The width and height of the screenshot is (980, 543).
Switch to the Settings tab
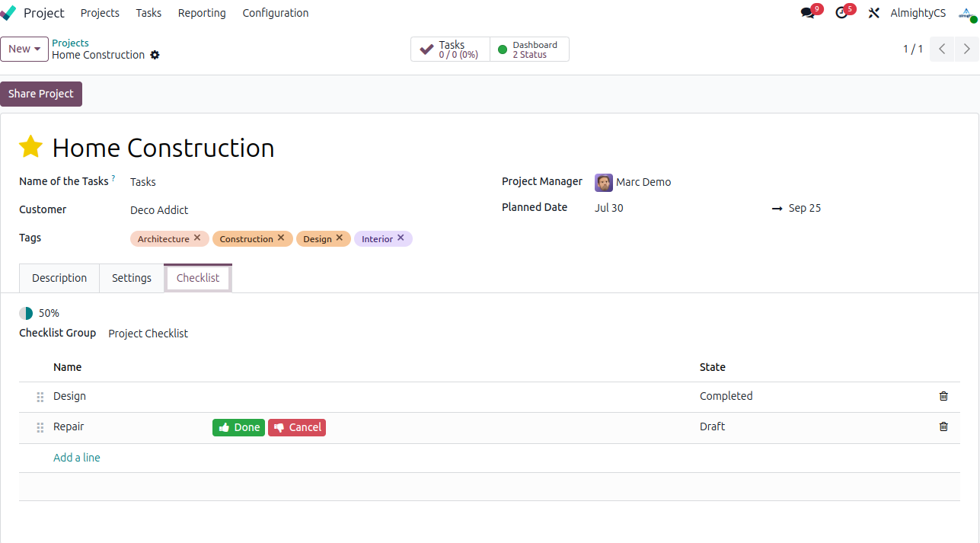(132, 278)
